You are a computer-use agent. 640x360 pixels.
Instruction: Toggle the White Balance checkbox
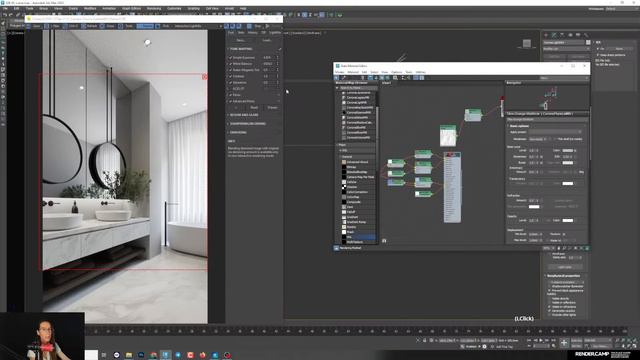coord(231,64)
